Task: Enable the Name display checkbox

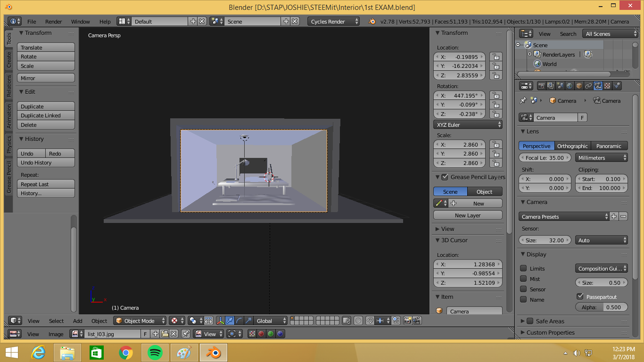Action: point(523,299)
